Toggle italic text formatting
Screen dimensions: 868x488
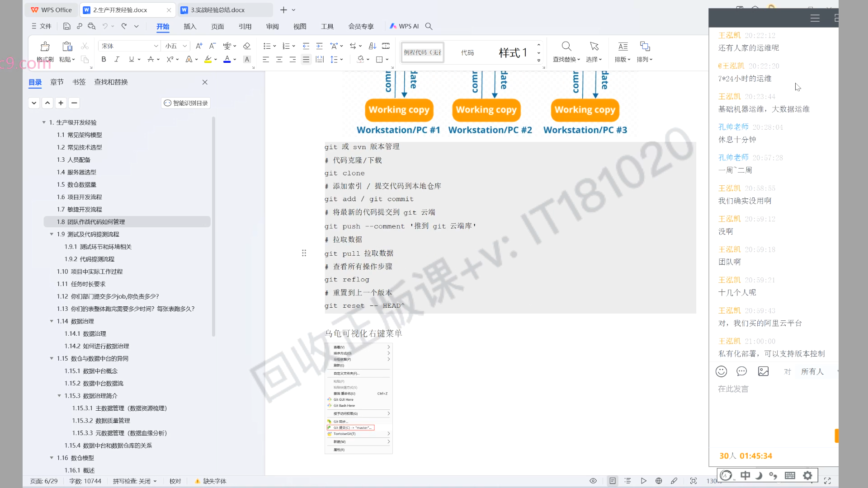(117, 59)
